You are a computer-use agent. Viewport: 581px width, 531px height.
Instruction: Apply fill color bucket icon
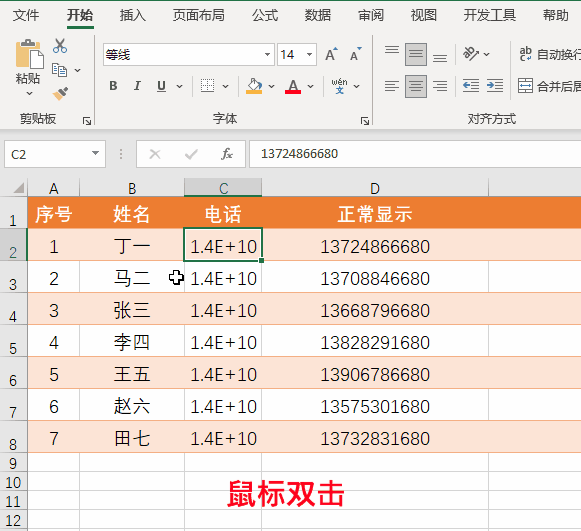254,86
